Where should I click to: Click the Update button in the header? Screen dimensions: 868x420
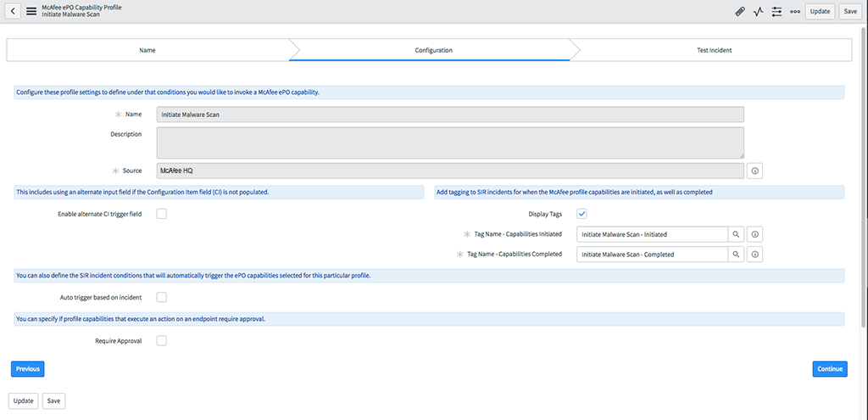(820, 11)
